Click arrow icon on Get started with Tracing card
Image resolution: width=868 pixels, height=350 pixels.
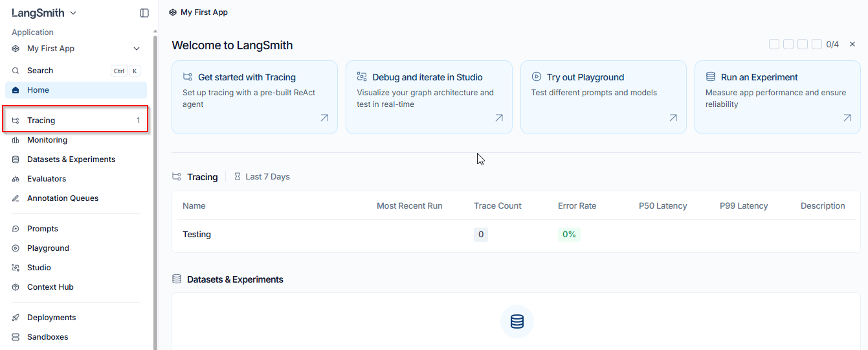click(x=324, y=118)
